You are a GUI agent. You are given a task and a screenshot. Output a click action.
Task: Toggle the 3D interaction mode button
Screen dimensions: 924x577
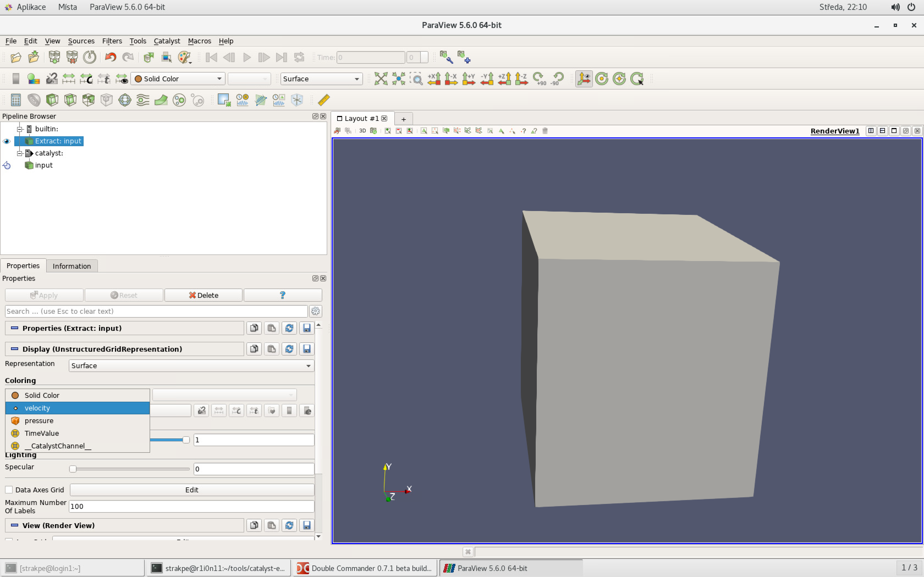pos(362,131)
